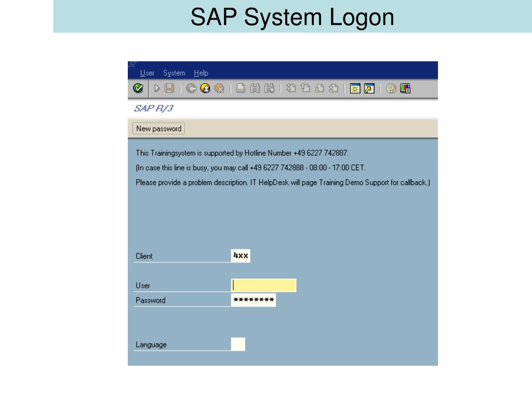
Task: Click the Back arrow icon
Action: coord(191,88)
